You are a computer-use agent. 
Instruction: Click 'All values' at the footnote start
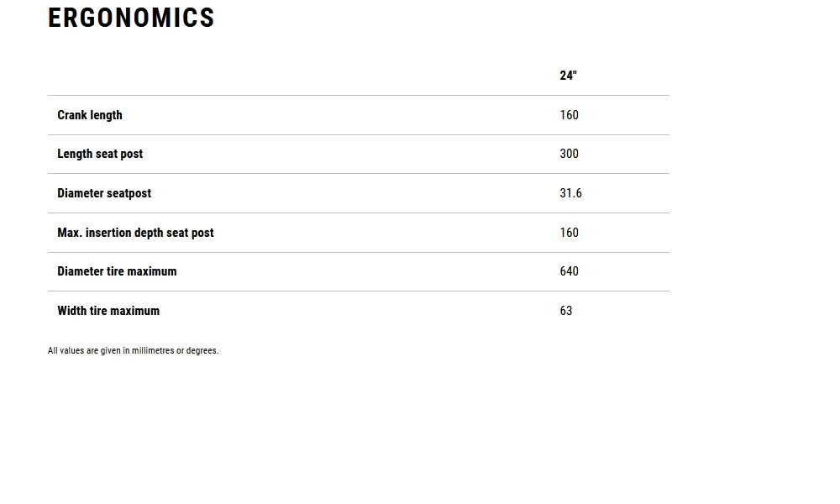tap(66, 351)
